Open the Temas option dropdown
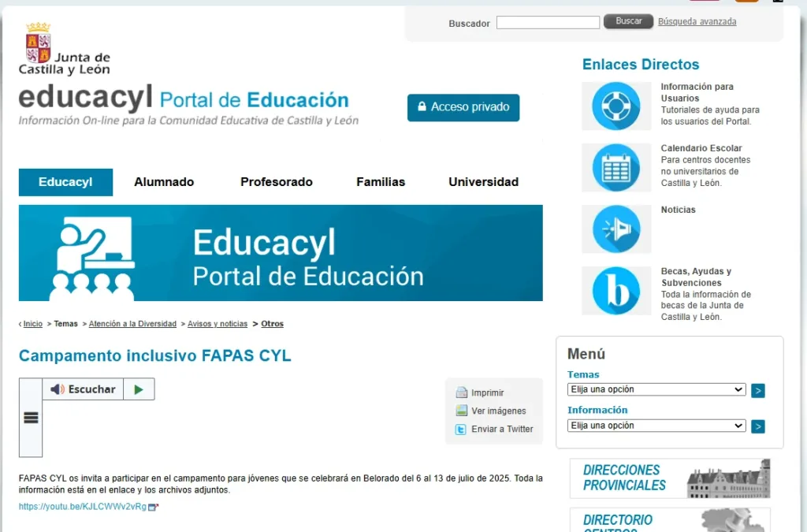Image resolution: width=807 pixels, height=532 pixels. (x=656, y=389)
